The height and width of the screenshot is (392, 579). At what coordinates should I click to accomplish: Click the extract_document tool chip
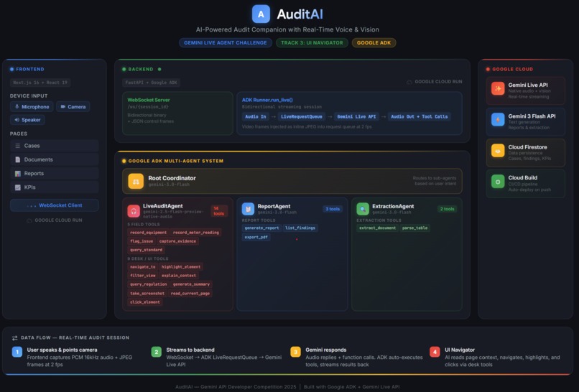point(377,228)
